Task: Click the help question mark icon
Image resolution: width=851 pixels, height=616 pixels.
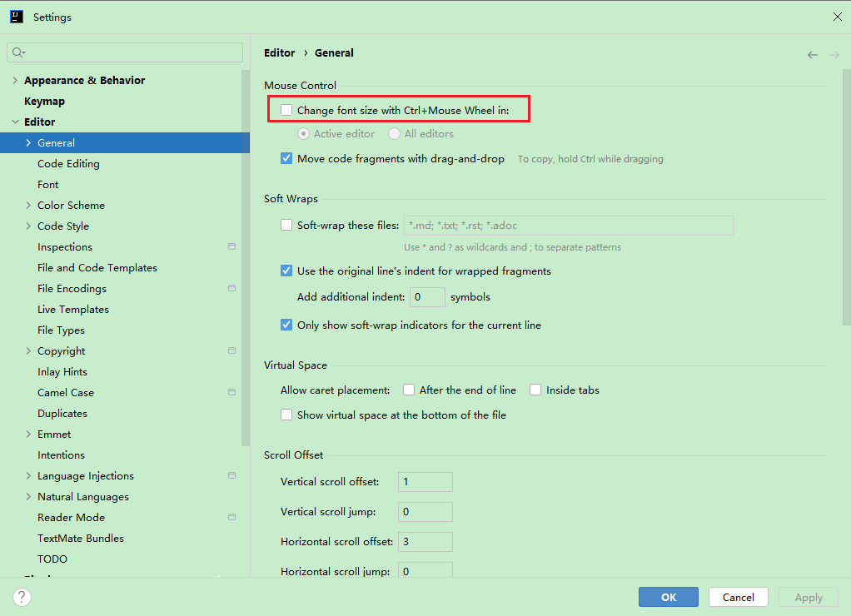Action: (22, 597)
